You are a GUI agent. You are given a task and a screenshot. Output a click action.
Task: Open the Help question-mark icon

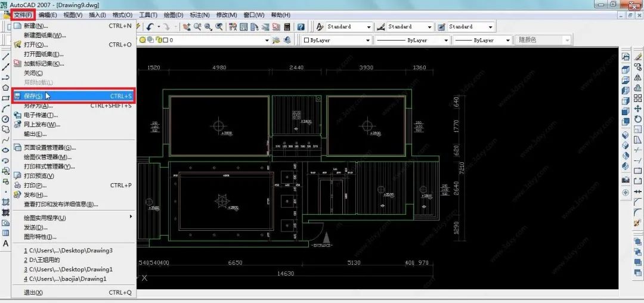tap(301, 27)
